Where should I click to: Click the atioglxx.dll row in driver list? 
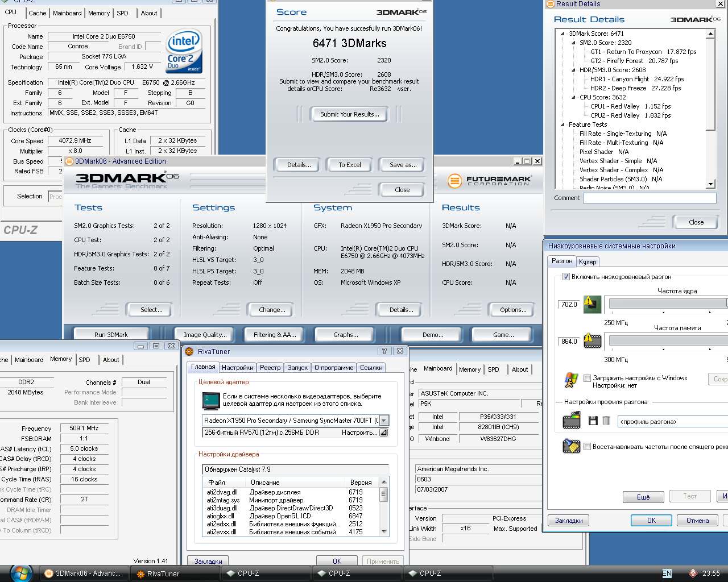291,516
